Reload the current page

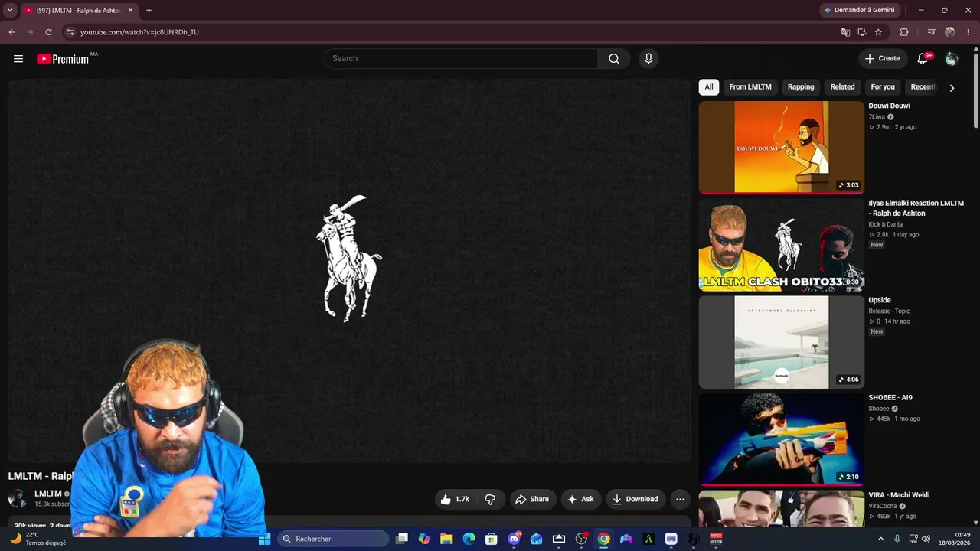click(48, 32)
